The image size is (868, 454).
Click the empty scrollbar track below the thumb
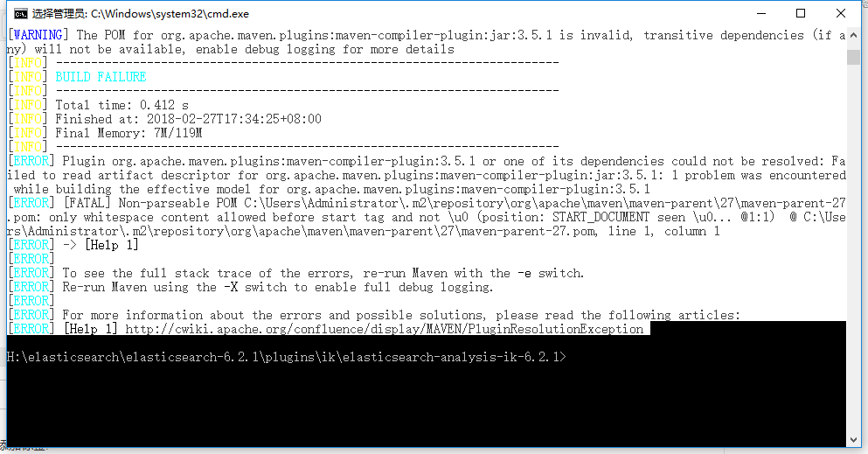[x=853, y=249]
